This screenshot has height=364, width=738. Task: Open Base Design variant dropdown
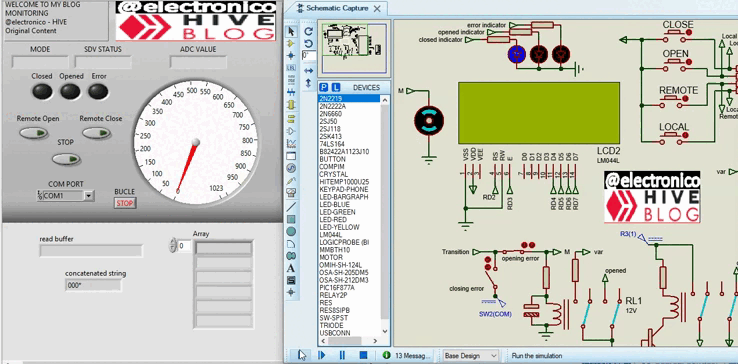coord(470,356)
